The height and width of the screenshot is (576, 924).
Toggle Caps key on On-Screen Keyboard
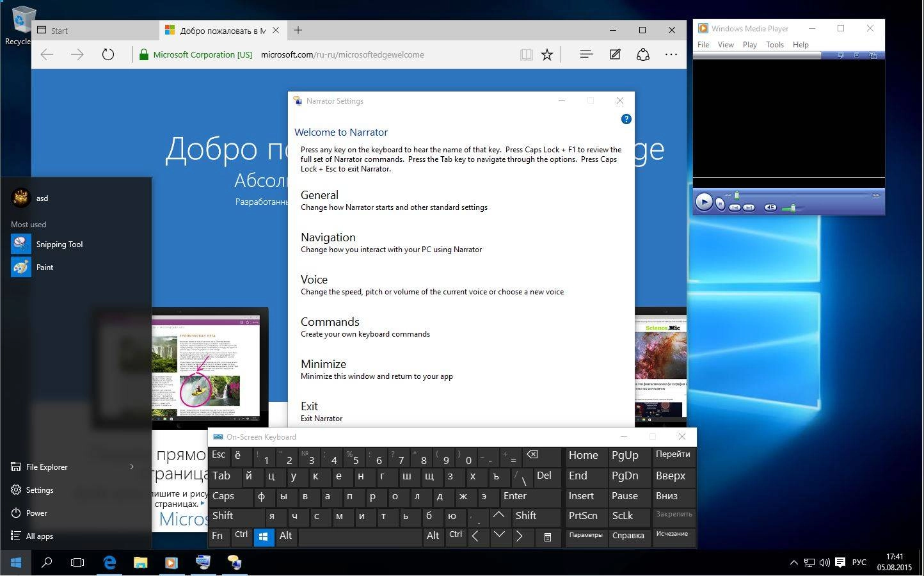click(229, 497)
